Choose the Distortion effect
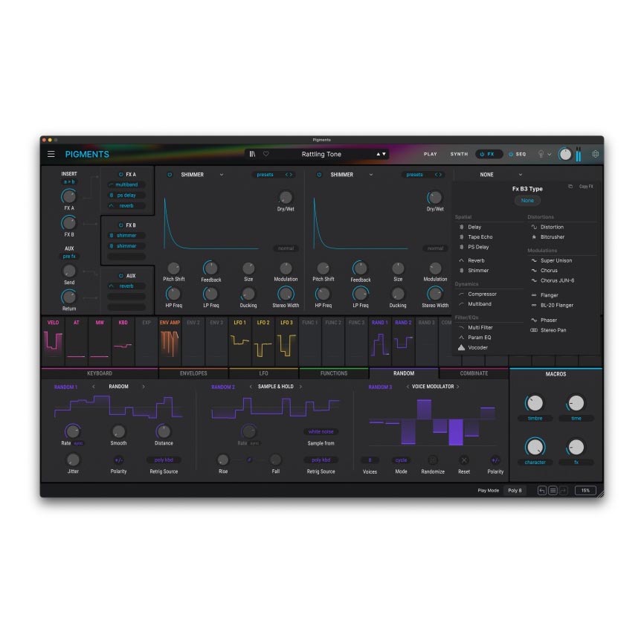The height and width of the screenshot is (644, 644). coord(552,227)
